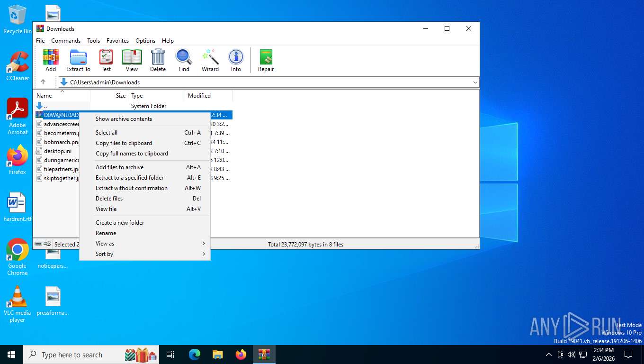Sort by the Size column header
This screenshot has width=644, height=364.
click(x=109, y=96)
